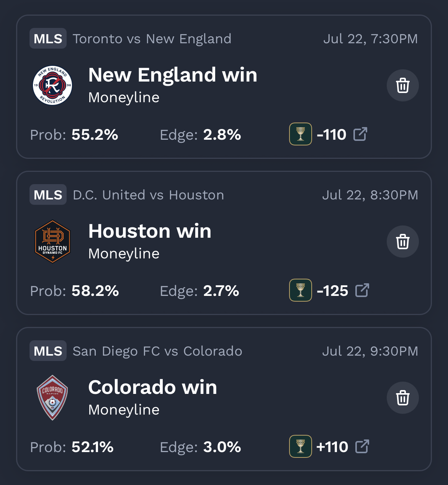448x485 pixels.
Task: Click the New England Revolution logo
Action: point(52,85)
